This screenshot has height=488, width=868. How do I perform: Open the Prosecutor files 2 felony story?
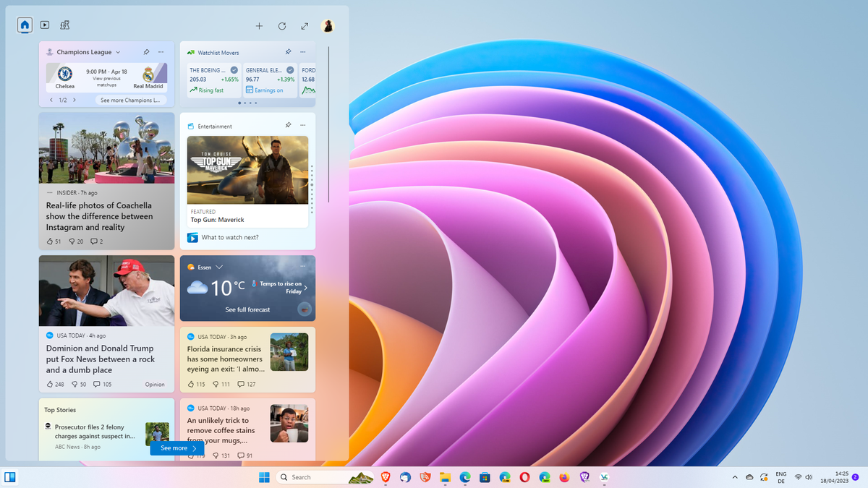[x=95, y=432]
